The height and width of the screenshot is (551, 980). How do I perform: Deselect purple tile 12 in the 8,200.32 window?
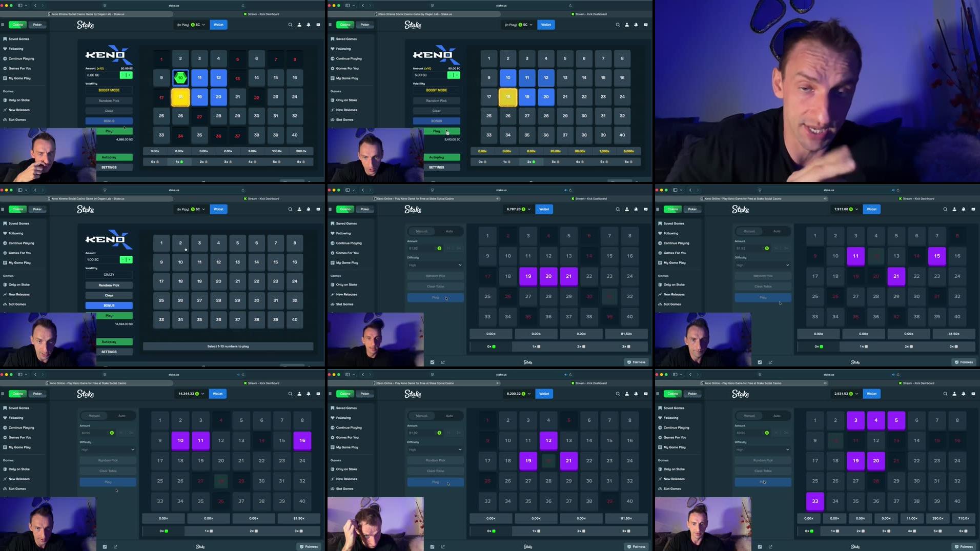coord(548,440)
